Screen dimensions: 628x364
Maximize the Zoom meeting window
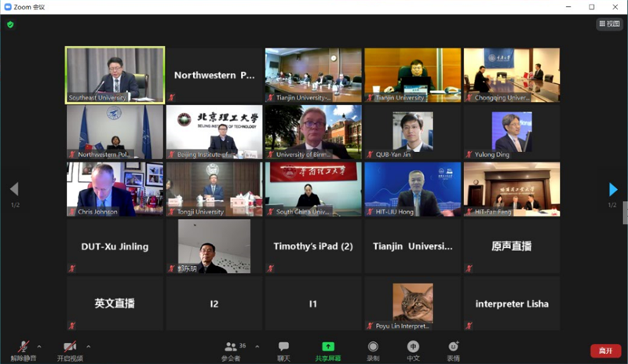coord(592,7)
